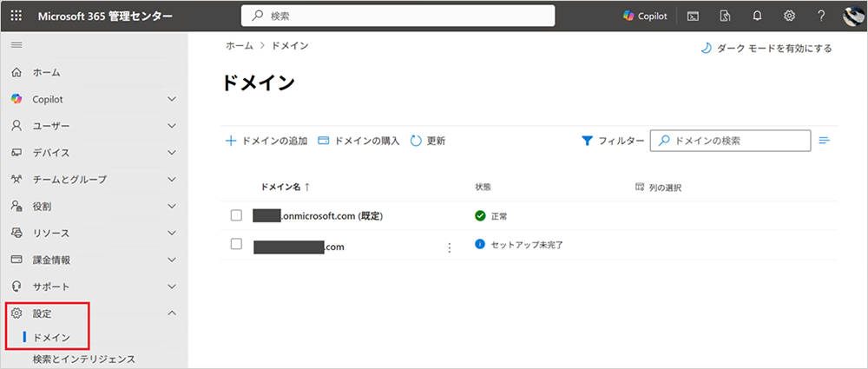Image resolution: width=868 pixels, height=369 pixels.
Task: Open 検索とインテリジェンス under 設定
Action: 83,359
